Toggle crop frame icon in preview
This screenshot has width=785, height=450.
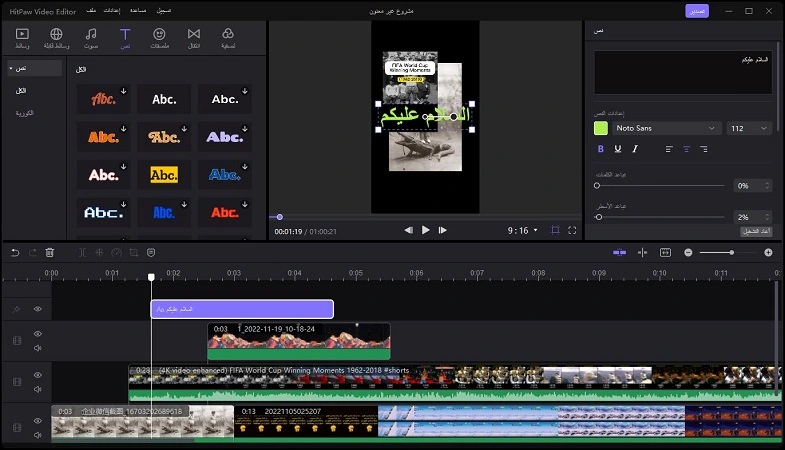[x=555, y=230]
